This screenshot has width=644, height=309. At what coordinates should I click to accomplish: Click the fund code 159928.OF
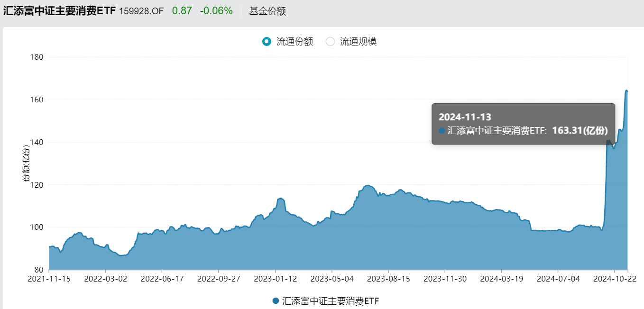click(x=141, y=10)
